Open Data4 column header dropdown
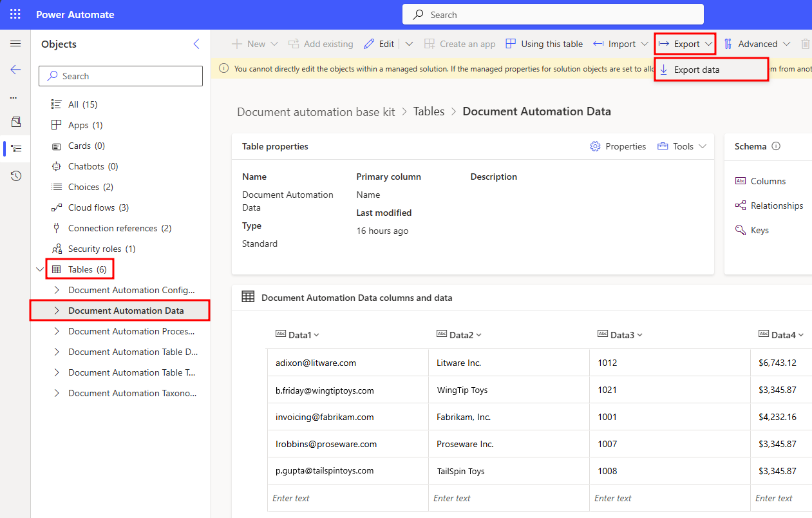812x518 pixels. (x=801, y=335)
